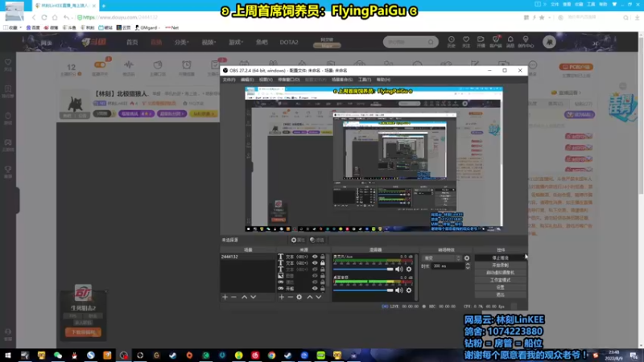Expand Douyu 游戏 navigation dropdown
Viewport: 644px width, 362px height.
click(x=236, y=43)
